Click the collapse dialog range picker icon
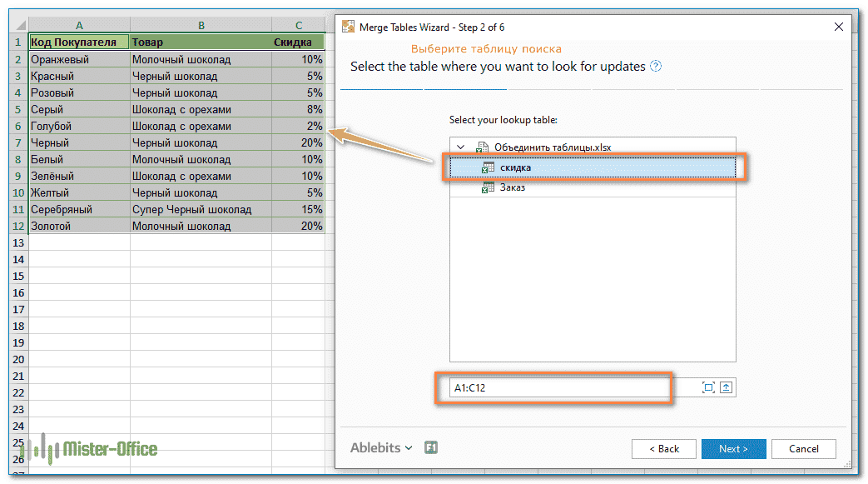The height and width of the screenshot is (484, 868). coord(727,387)
